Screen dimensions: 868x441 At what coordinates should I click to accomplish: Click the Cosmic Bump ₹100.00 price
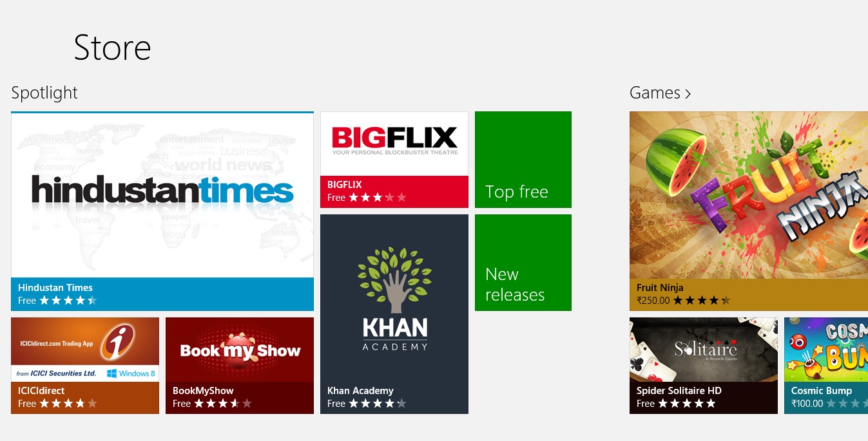[x=807, y=404]
